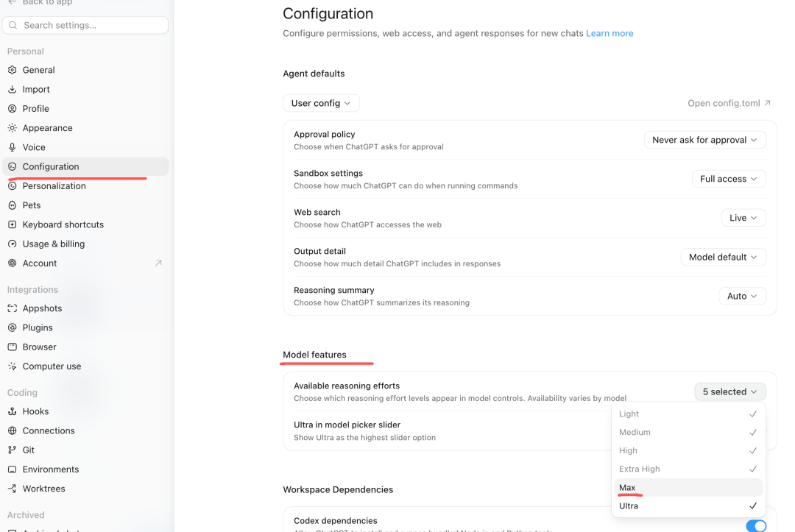Collapse the 5 selected dropdown
This screenshot has width=795, height=532.
730,391
